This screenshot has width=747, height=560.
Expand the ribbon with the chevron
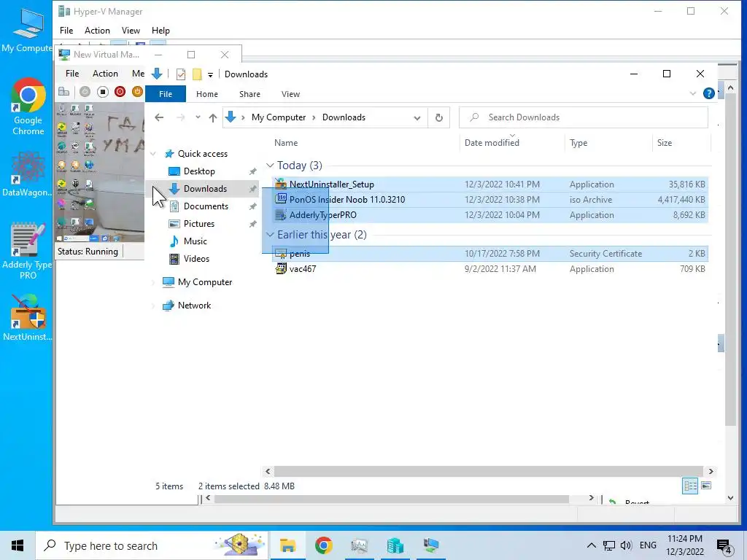click(x=693, y=94)
